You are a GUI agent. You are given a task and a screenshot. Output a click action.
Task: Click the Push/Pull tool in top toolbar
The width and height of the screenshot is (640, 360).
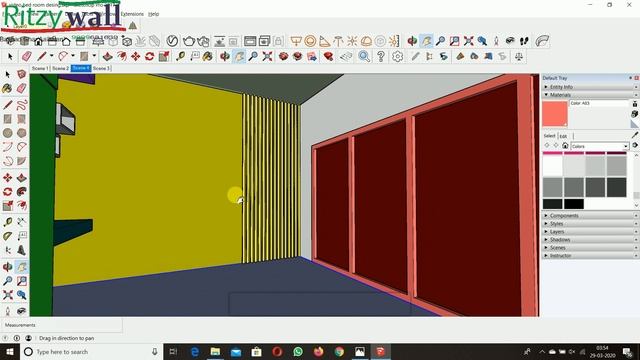pyautogui.click(x=108, y=56)
